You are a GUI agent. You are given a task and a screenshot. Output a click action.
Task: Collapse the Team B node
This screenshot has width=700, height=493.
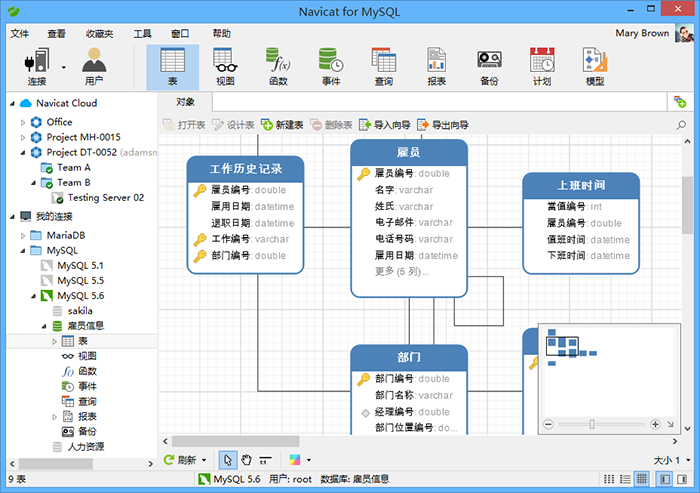tap(33, 183)
